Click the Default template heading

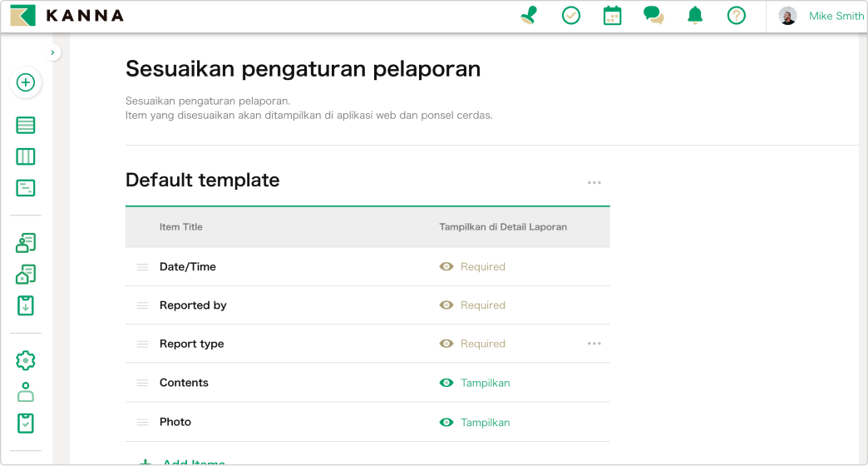pos(203,180)
